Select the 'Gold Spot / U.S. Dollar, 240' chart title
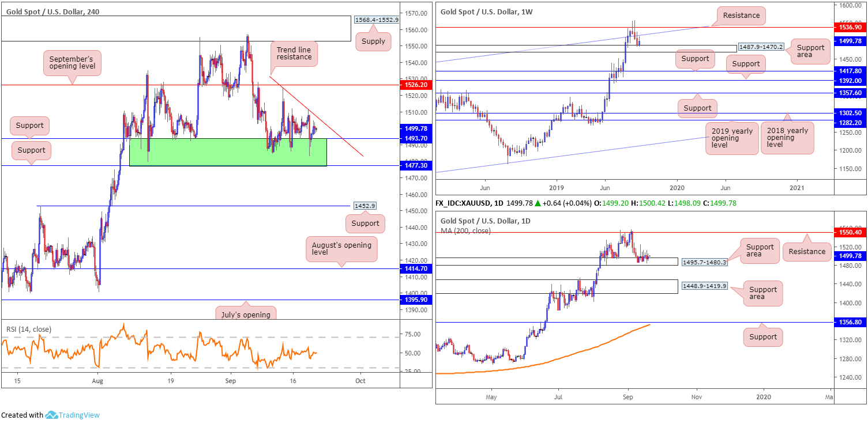868x424 pixels. 53,12
